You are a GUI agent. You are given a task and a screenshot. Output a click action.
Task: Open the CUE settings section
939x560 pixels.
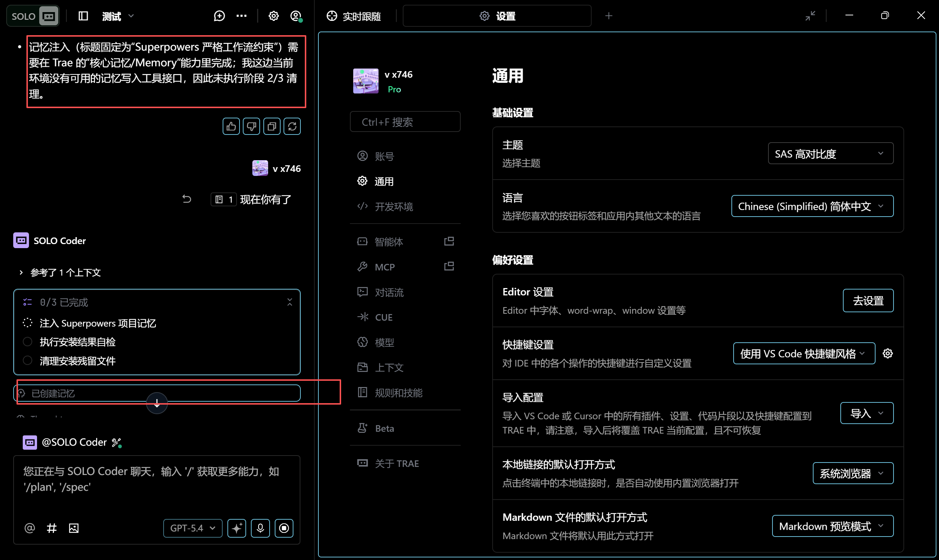(405, 317)
